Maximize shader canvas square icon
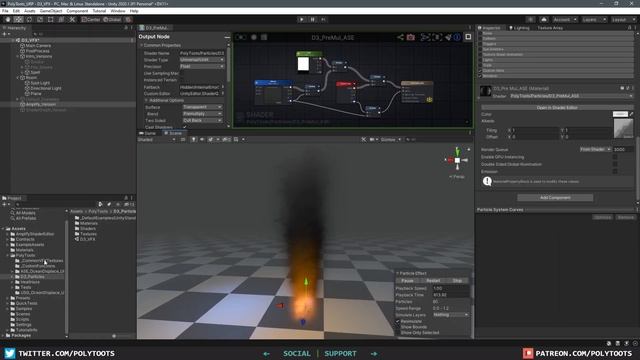Image resolution: width=640 pixels, height=360 pixels. coord(468,37)
